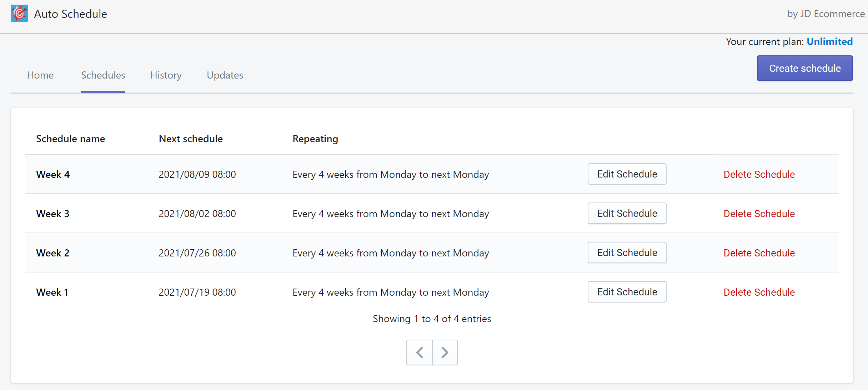Go to next page of entries

[x=445, y=352]
